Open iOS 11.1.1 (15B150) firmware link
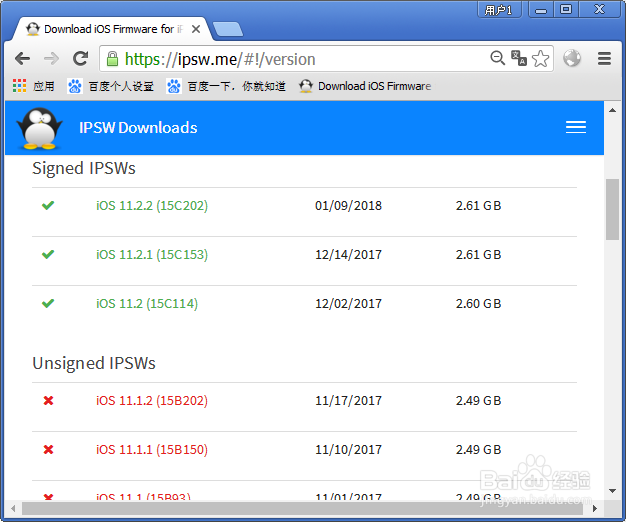The width and height of the screenshot is (626, 522). 152,450
